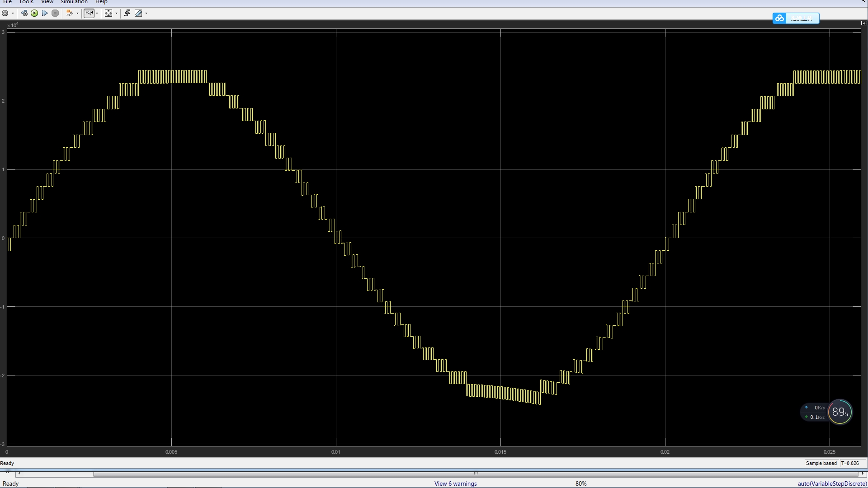The width and height of the screenshot is (868, 488).
Task: Click the bottom horizontal scrollbar thumb
Action: pos(475,474)
